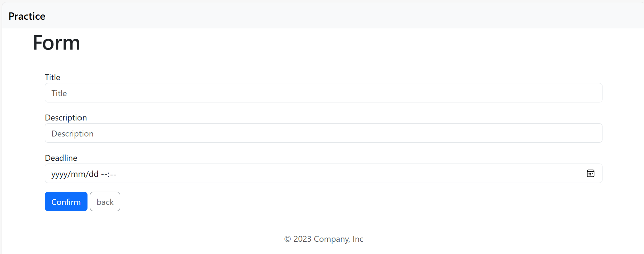
Task: Focus the Description input field
Action: [x=323, y=133]
